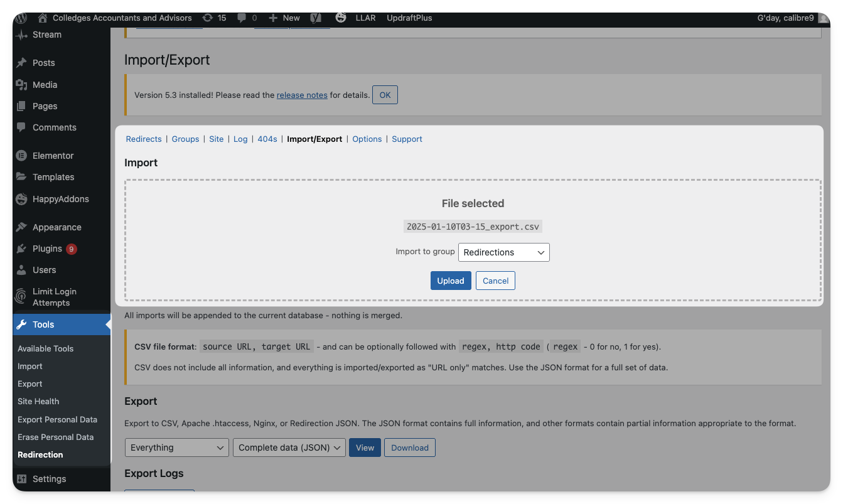Viewport: 843px width, 504px height.
Task: Open the Import to group dropdown
Action: click(503, 252)
